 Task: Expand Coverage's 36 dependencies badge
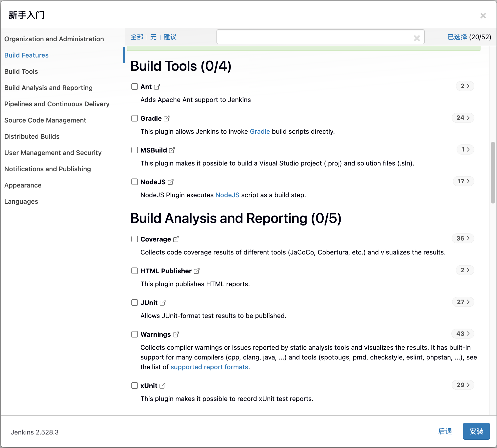pos(463,238)
